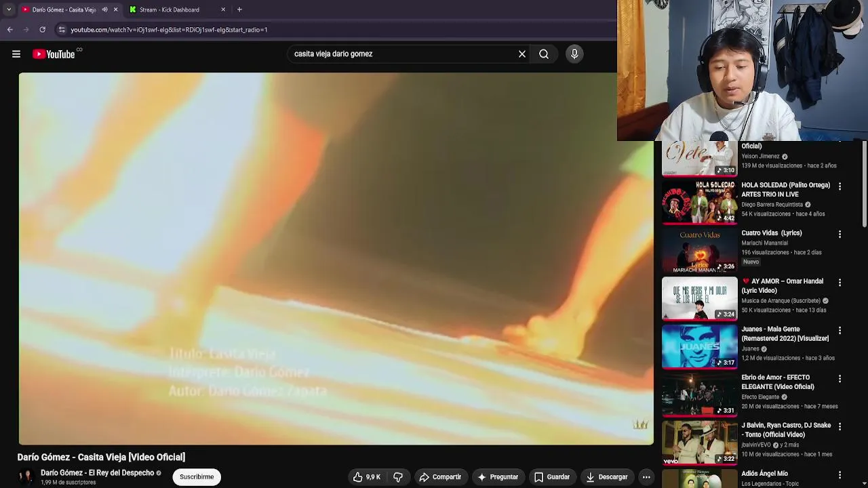
Task: Open options menu for HOLA SOLEDAD
Action: 840,186
